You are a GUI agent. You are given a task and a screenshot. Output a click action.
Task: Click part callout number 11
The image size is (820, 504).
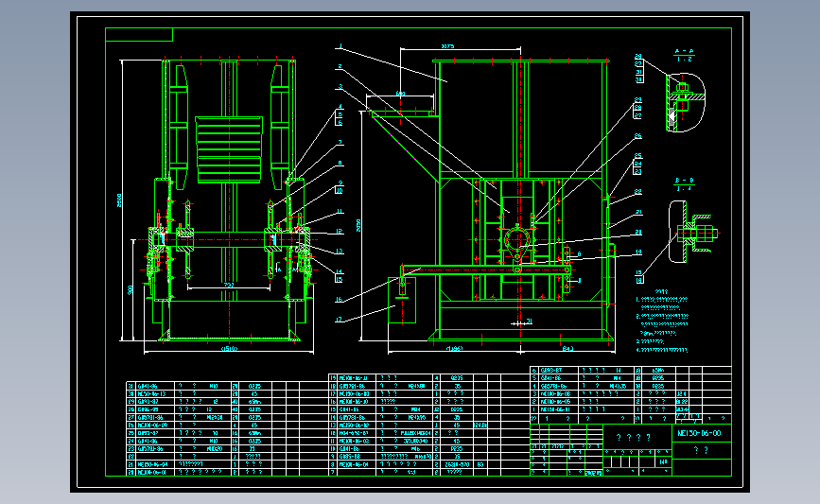340,212
